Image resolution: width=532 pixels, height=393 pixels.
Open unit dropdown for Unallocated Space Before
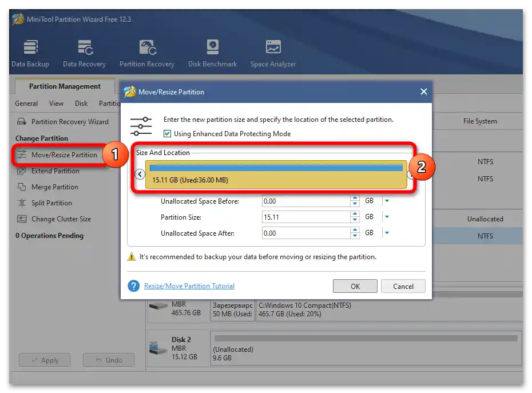click(x=387, y=201)
